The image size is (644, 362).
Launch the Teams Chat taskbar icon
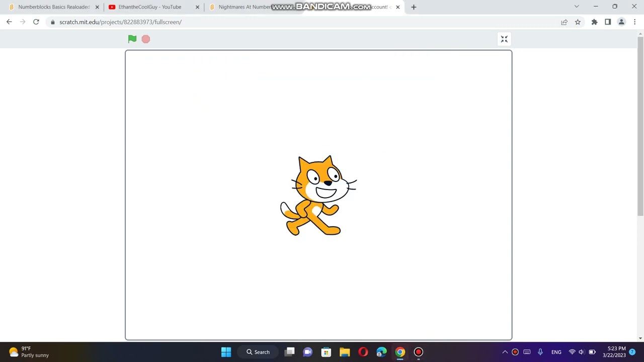(308, 352)
